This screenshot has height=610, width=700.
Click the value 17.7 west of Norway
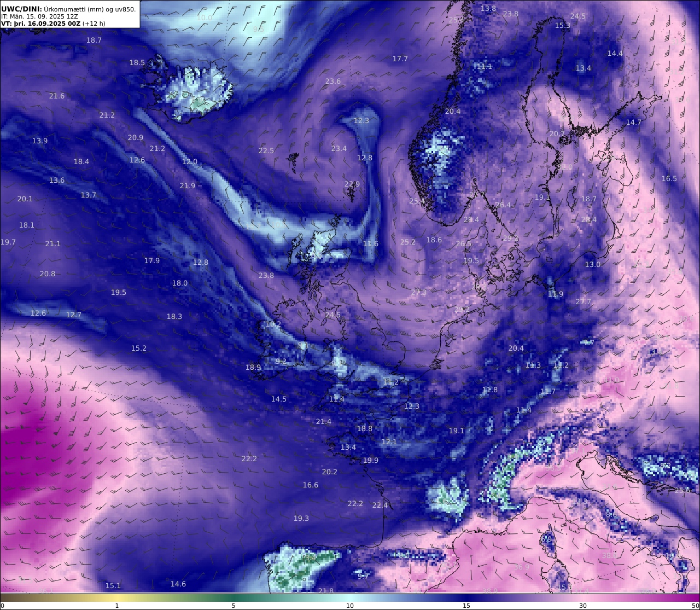click(400, 59)
